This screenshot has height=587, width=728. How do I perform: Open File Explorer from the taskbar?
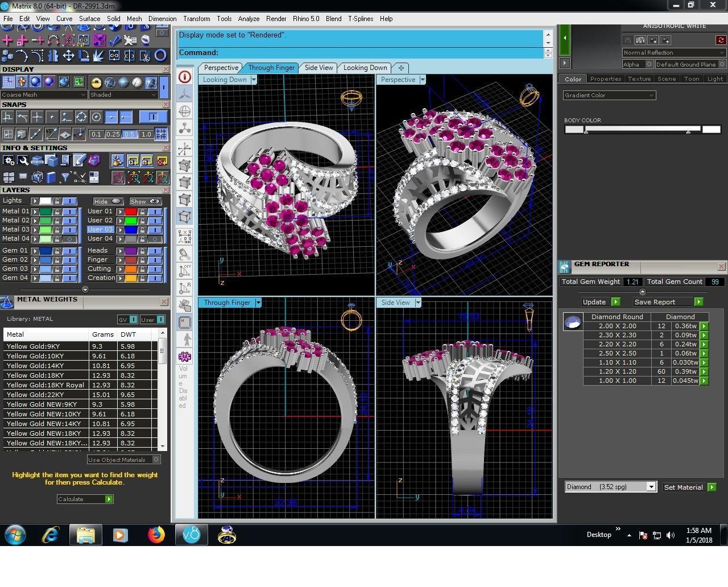click(85, 535)
